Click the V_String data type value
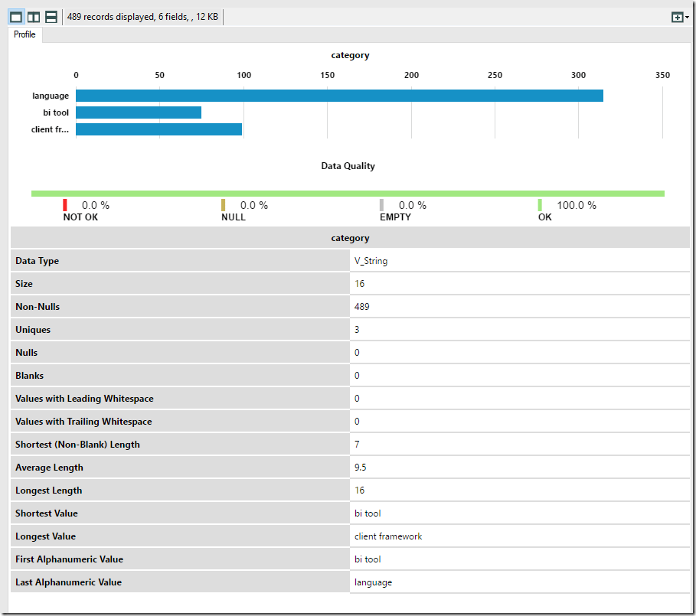Screen dimensions: 696x616 371,261
